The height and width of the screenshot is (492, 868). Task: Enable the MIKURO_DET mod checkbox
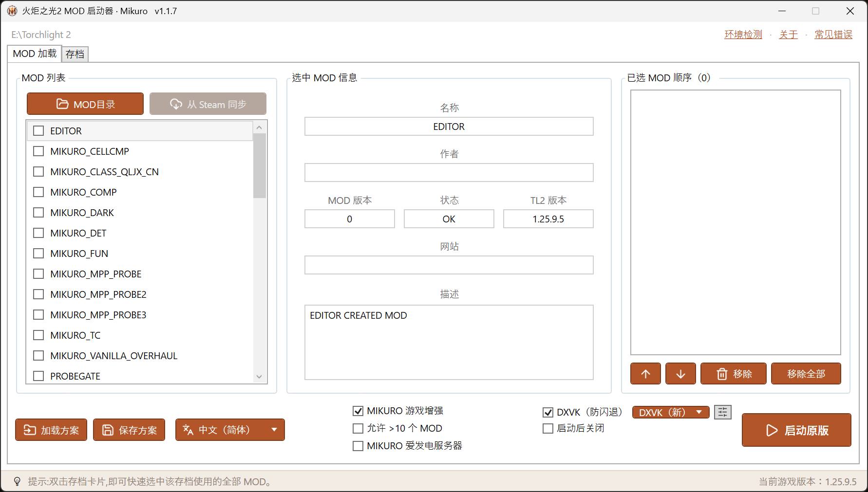[38, 233]
